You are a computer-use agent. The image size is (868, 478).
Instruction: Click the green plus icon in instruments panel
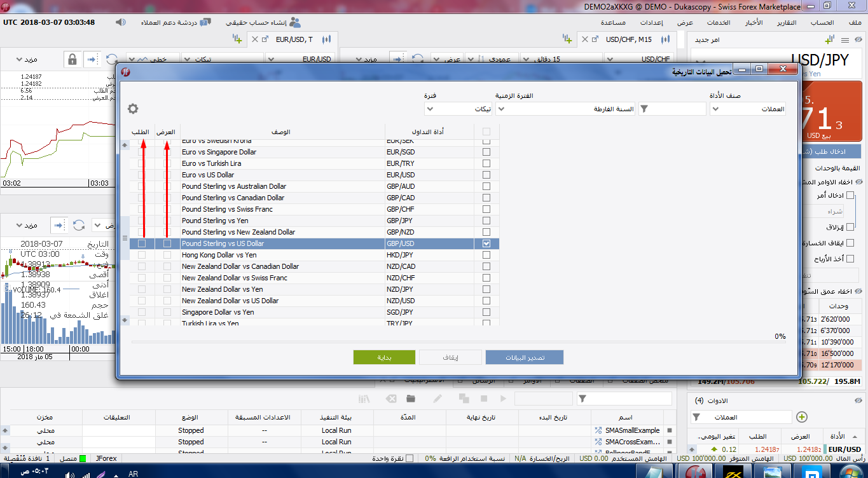coord(802,417)
